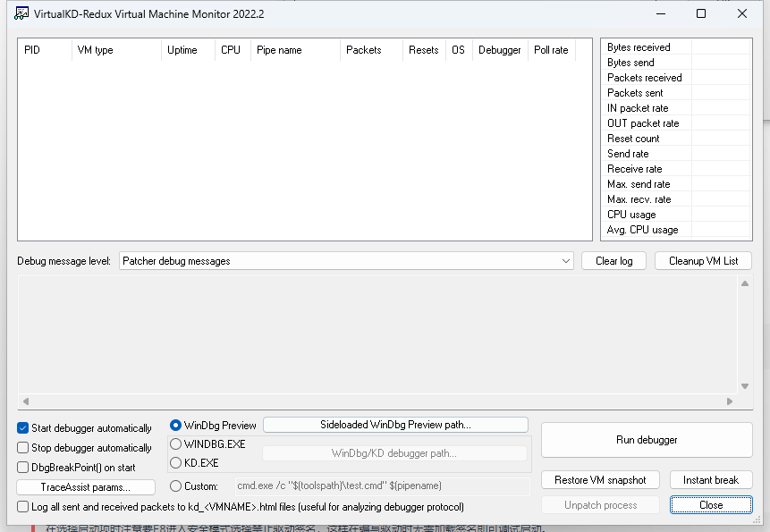Click the Run debugger button
Viewport: 770px width, 532px height.
(647, 440)
